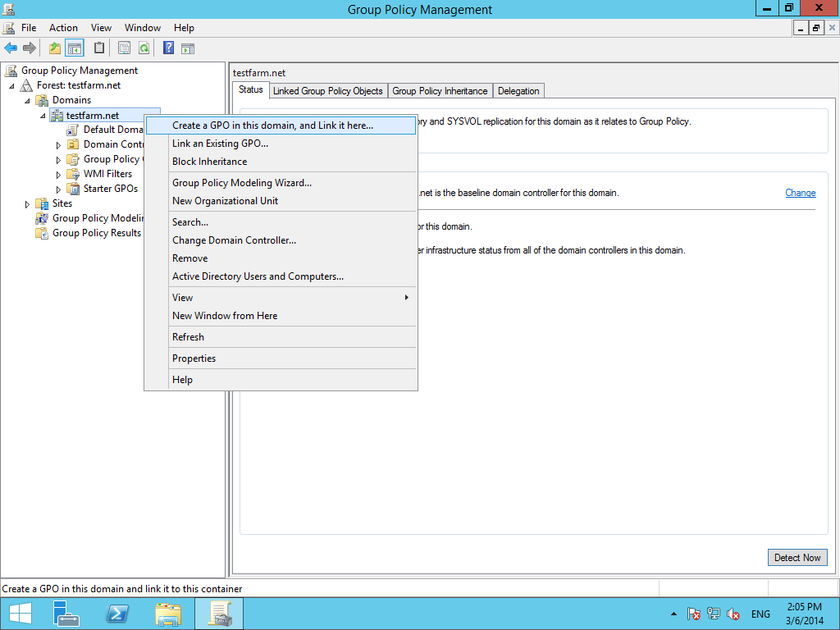Click WMI Filters folder icon
Viewport: 840px width, 630px height.
click(x=73, y=174)
